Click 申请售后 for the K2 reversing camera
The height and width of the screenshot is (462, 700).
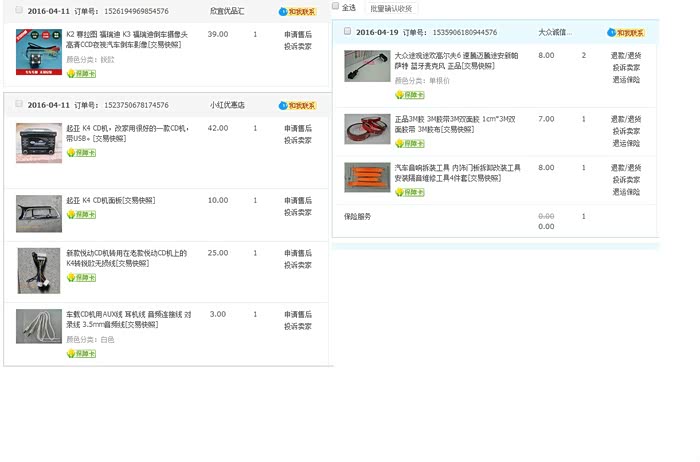coord(297,34)
